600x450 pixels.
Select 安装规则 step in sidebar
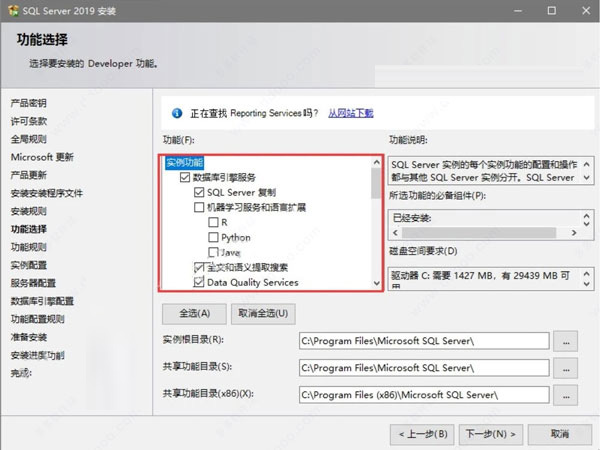point(29,211)
